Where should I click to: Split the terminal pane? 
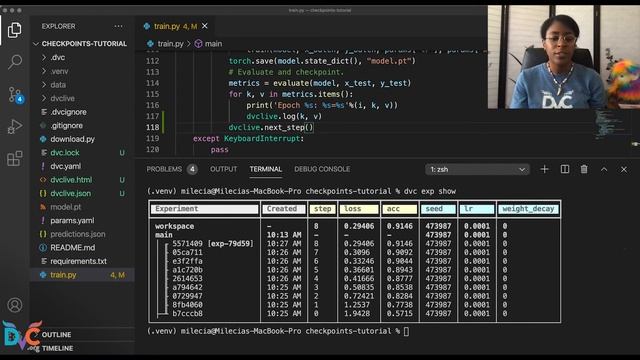(x=565, y=169)
